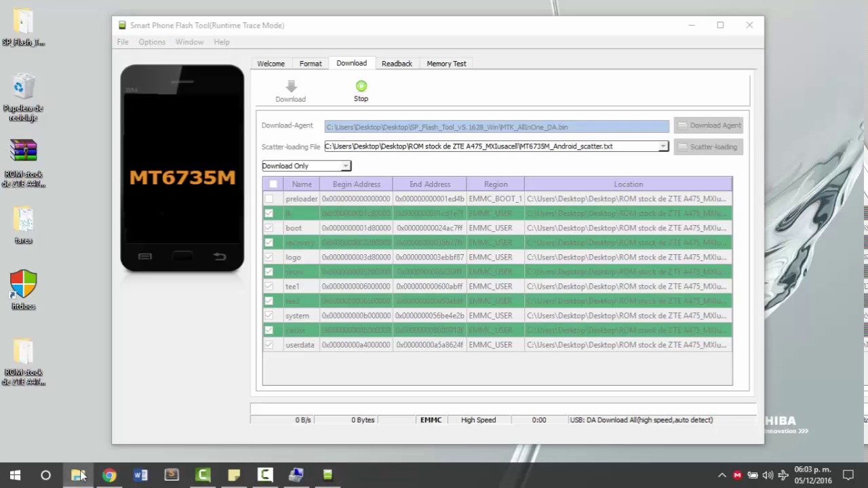The height and width of the screenshot is (488, 868).
Task: Check the preloader row checkbox
Action: (269, 199)
